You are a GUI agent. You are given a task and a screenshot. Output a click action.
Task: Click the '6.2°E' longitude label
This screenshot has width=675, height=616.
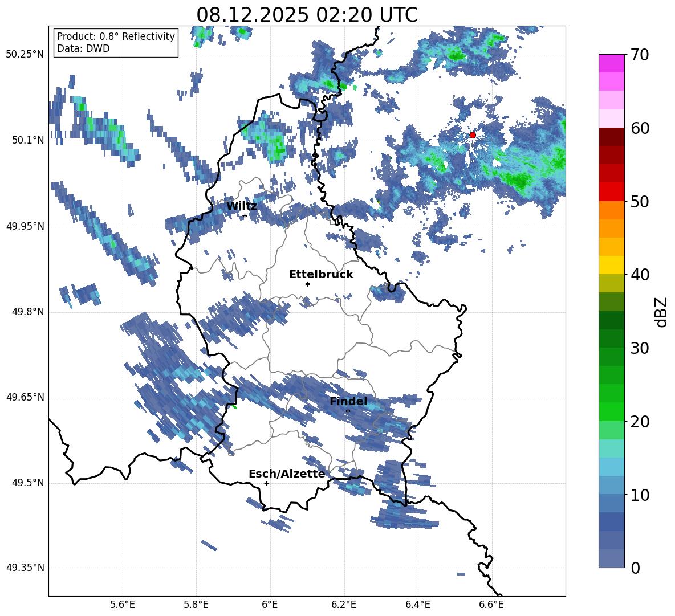(344, 605)
